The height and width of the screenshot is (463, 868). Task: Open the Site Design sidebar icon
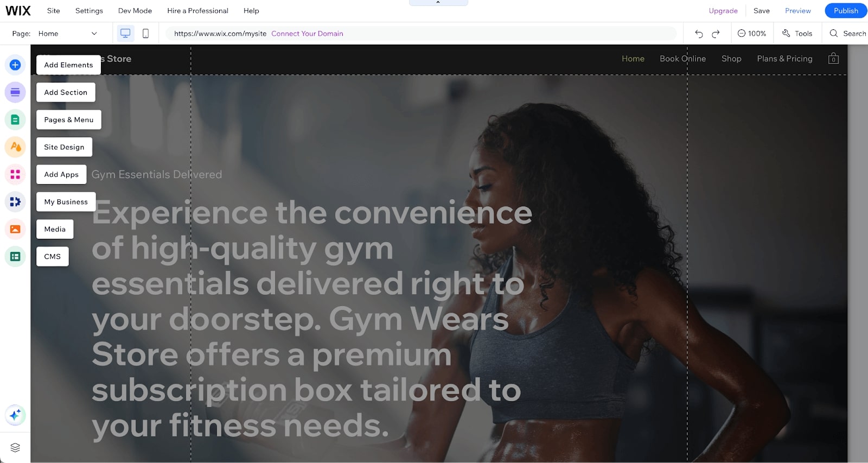[15, 147]
